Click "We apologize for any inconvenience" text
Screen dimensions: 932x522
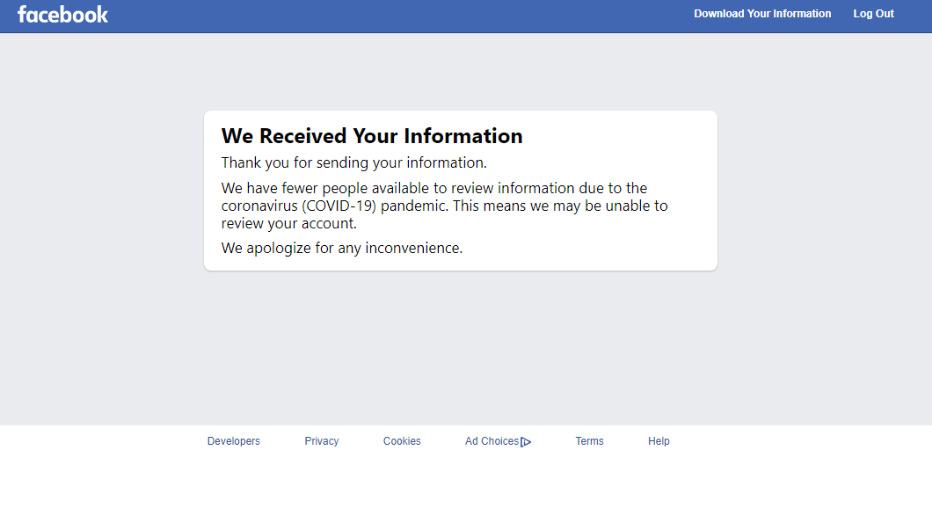[341, 248]
